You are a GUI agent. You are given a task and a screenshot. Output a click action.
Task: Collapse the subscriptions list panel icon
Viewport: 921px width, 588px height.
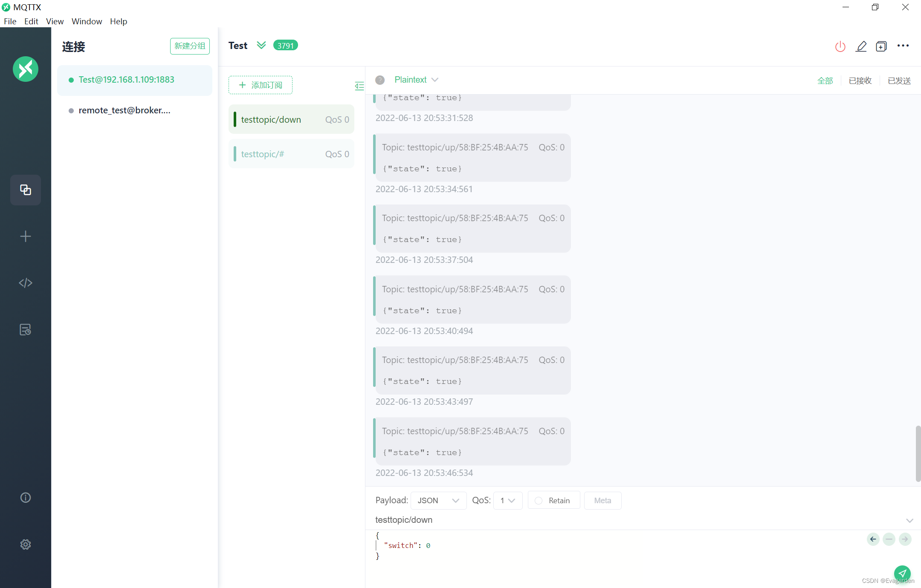tap(359, 86)
